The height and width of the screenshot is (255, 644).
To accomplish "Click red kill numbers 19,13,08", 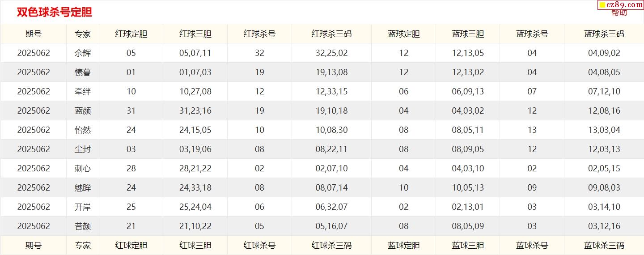I will point(331,72).
